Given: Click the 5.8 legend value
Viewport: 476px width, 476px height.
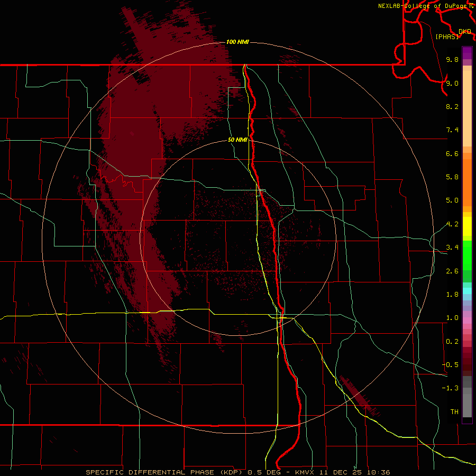Looking at the screenshot, I should (x=452, y=177).
